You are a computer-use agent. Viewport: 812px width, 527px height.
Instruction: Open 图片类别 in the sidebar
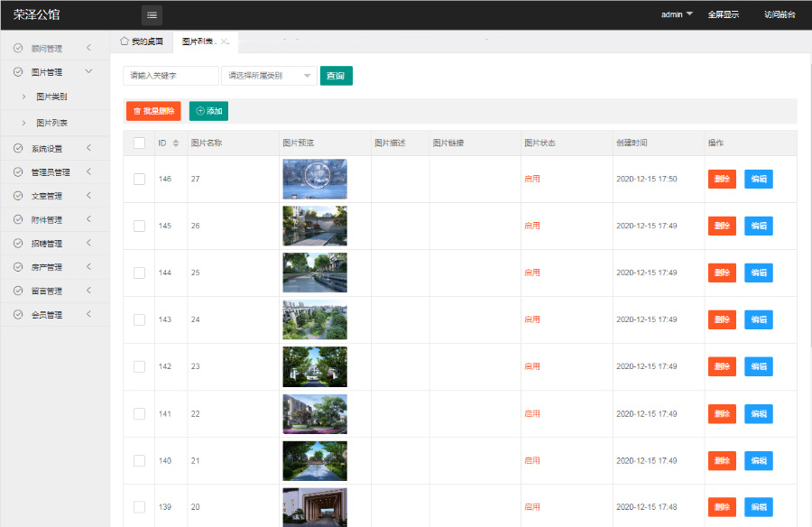[x=51, y=97]
